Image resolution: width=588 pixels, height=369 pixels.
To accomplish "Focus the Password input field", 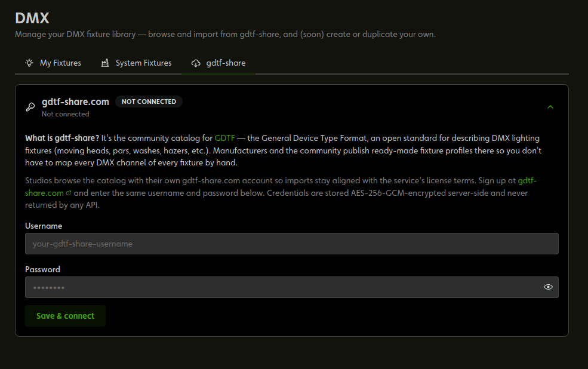I will click(x=292, y=287).
